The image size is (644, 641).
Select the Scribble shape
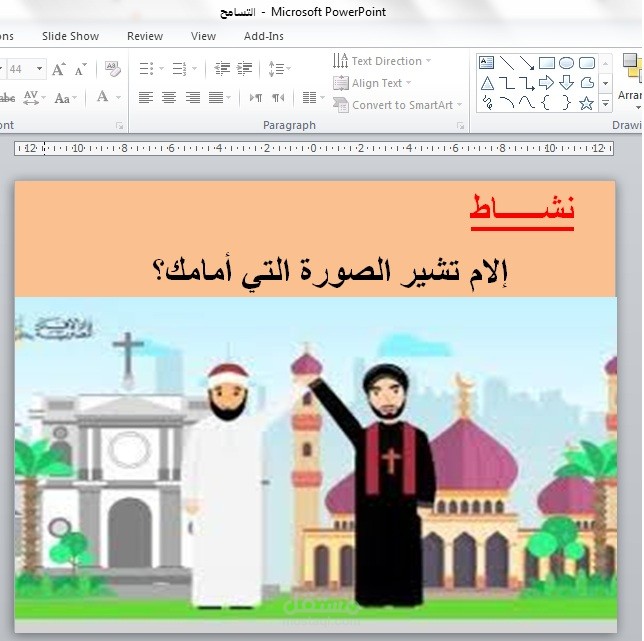[488, 103]
